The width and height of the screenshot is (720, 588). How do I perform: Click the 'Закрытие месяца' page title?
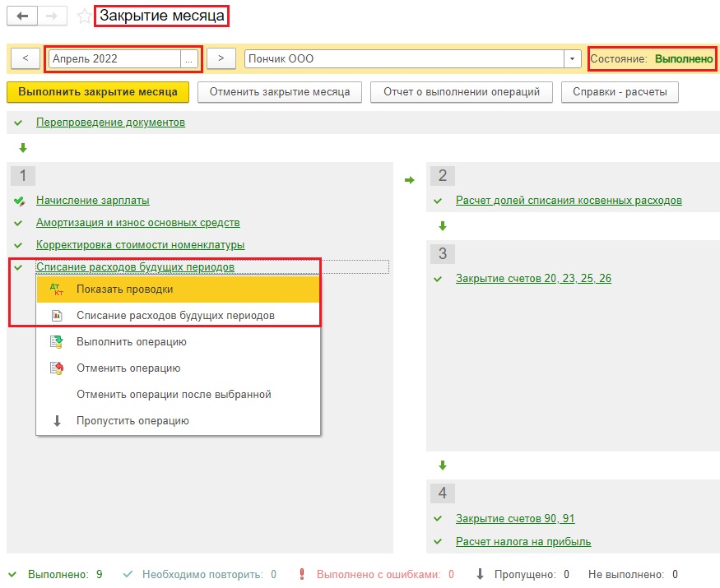click(x=162, y=16)
